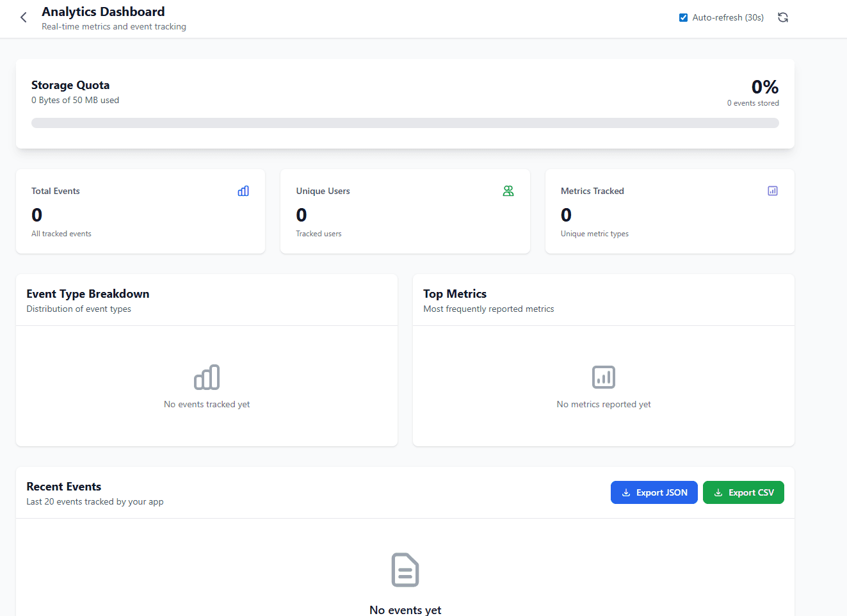The width and height of the screenshot is (847, 616).
Task: Click the Analytics Dashboard title
Action: pyautogui.click(x=102, y=12)
